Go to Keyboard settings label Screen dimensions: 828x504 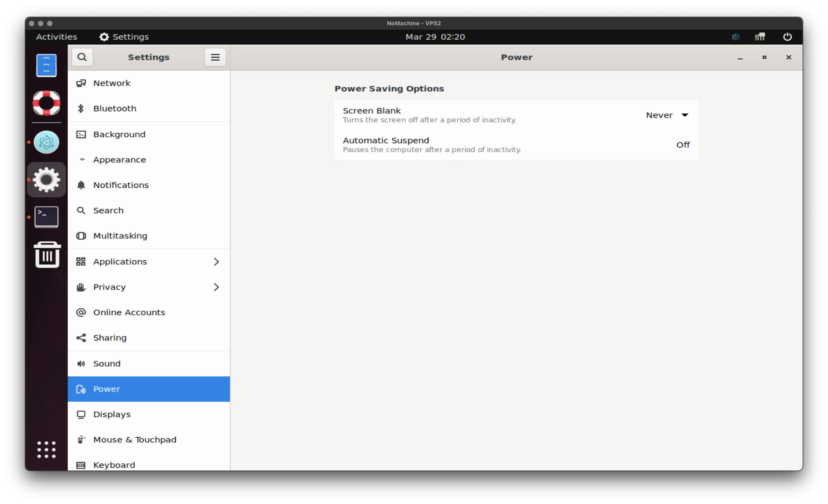pyautogui.click(x=114, y=465)
